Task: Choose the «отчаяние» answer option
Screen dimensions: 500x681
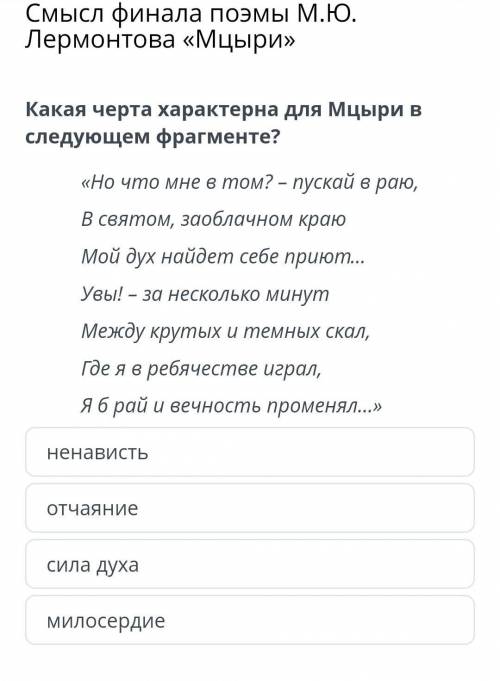Action: (x=250, y=508)
